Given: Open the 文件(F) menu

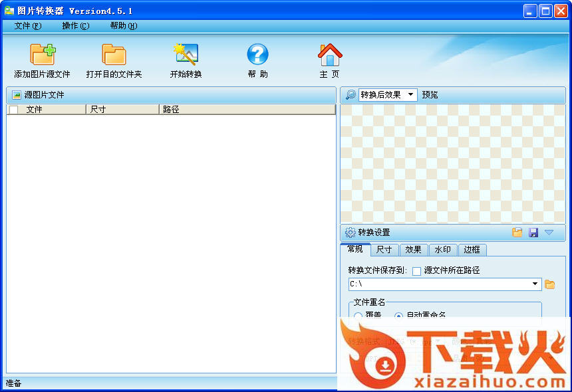Looking at the screenshot, I should coord(28,26).
